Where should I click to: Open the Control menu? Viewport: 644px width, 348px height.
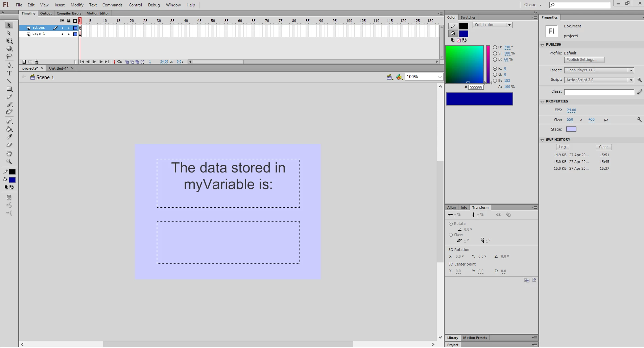click(x=135, y=5)
